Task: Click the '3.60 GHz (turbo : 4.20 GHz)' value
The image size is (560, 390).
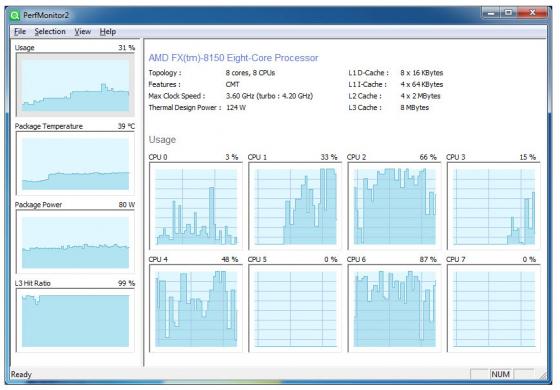Action: coord(269,96)
